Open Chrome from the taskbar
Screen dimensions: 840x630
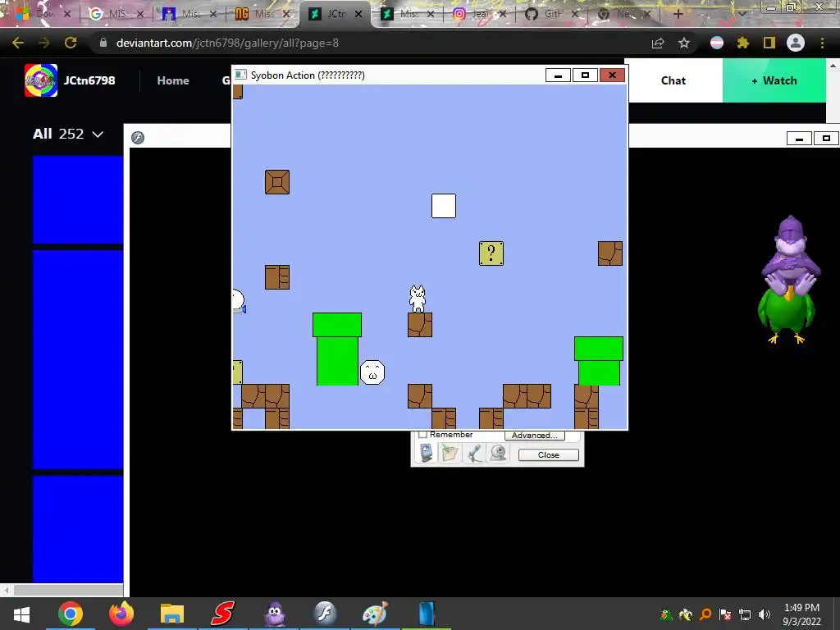tap(71, 614)
